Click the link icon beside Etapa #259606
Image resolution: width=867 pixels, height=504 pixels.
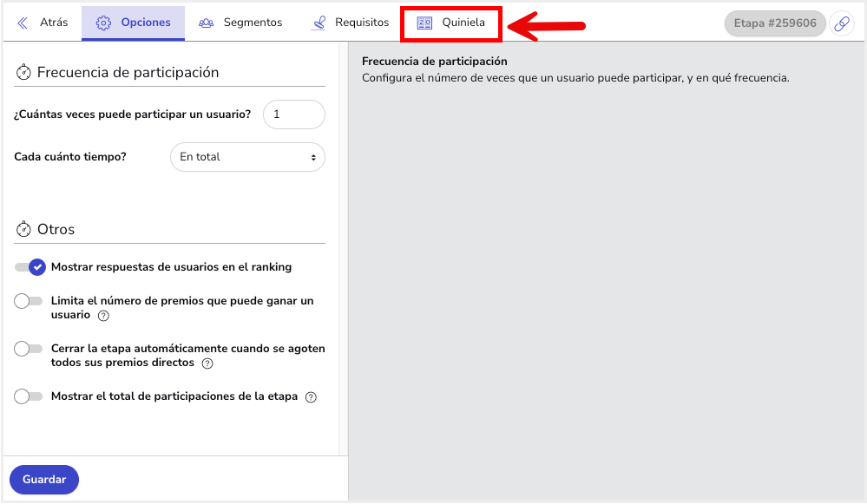pos(842,23)
